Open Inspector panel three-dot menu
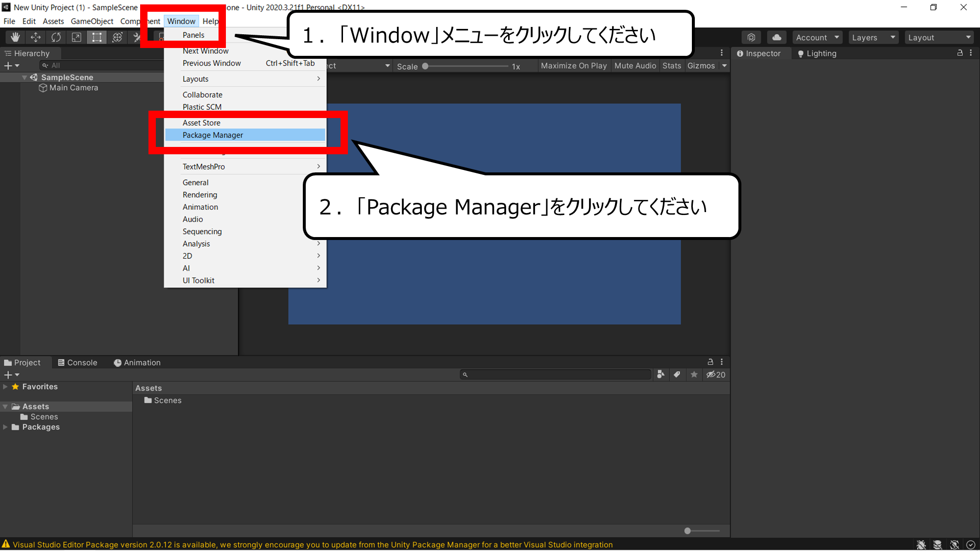 click(971, 53)
